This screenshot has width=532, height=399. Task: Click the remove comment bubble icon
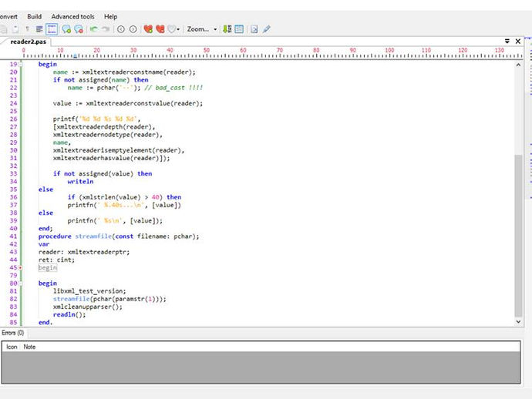pyautogui.click(x=79, y=29)
